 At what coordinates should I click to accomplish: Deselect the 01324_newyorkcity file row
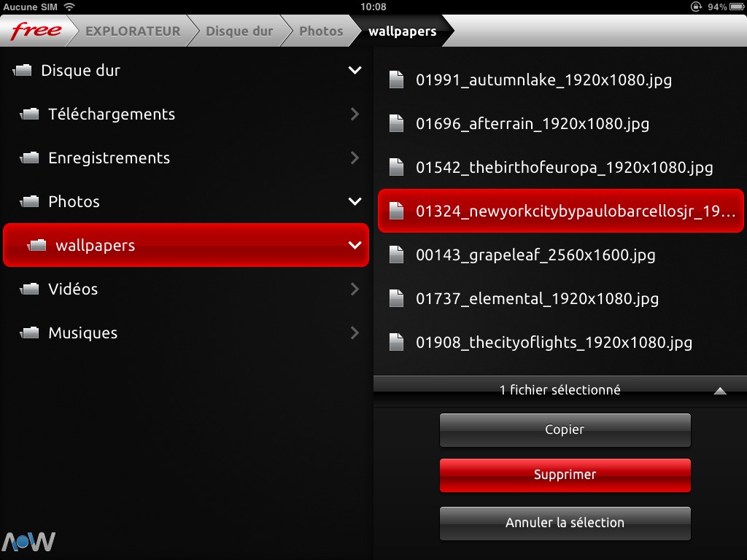[560, 211]
